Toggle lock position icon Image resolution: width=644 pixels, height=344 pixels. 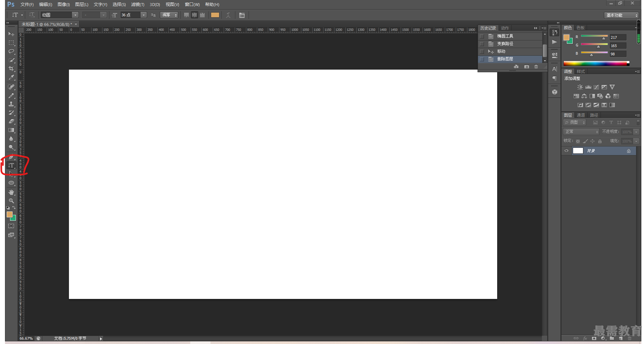click(592, 141)
